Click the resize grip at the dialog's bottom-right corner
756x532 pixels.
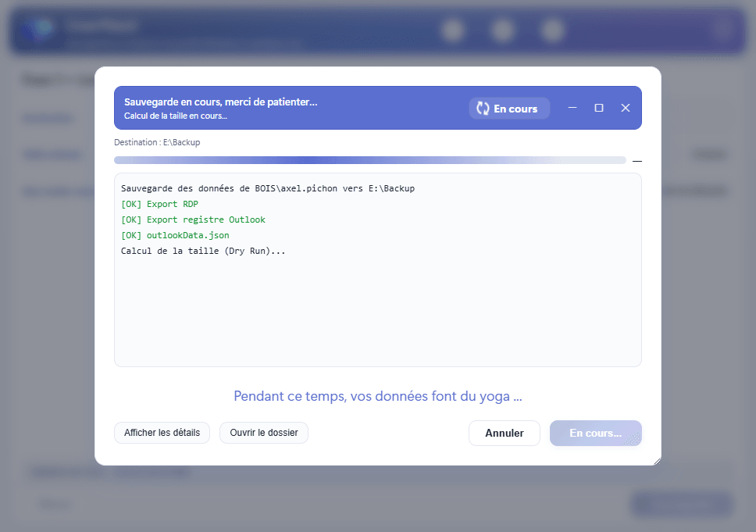tap(658, 459)
